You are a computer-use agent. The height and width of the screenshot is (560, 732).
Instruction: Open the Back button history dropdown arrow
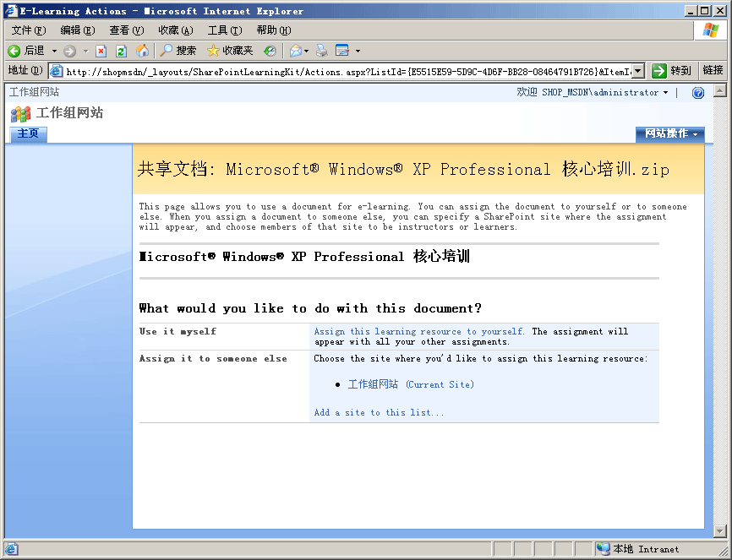54,51
